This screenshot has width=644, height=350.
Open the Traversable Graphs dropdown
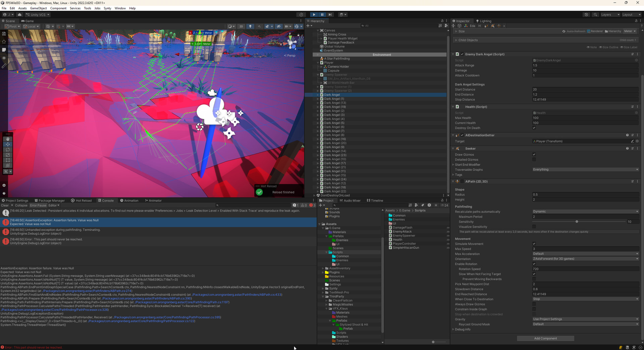point(585,170)
